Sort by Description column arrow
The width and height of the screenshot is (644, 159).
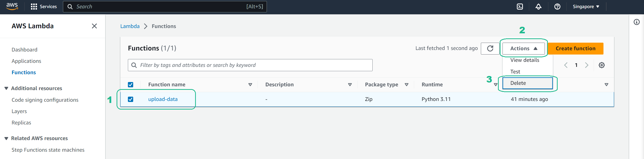(350, 85)
